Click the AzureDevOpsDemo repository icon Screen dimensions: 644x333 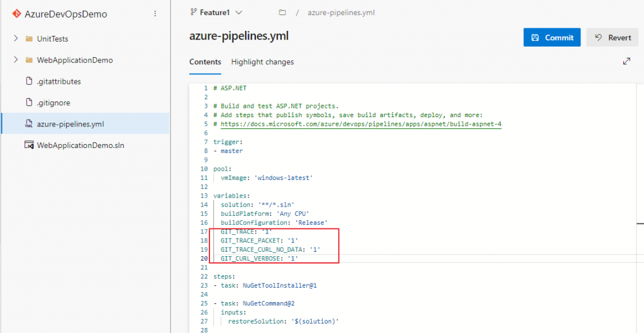pos(16,14)
